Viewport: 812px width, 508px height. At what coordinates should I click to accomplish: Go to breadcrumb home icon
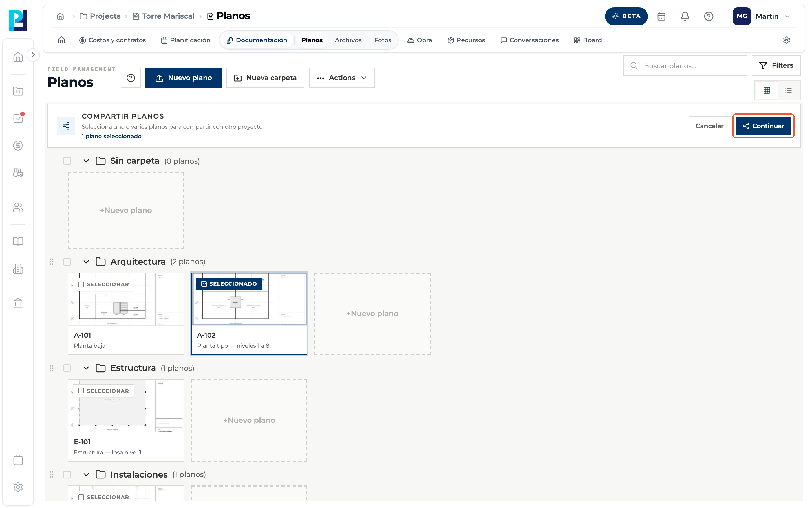click(x=60, y=16)
